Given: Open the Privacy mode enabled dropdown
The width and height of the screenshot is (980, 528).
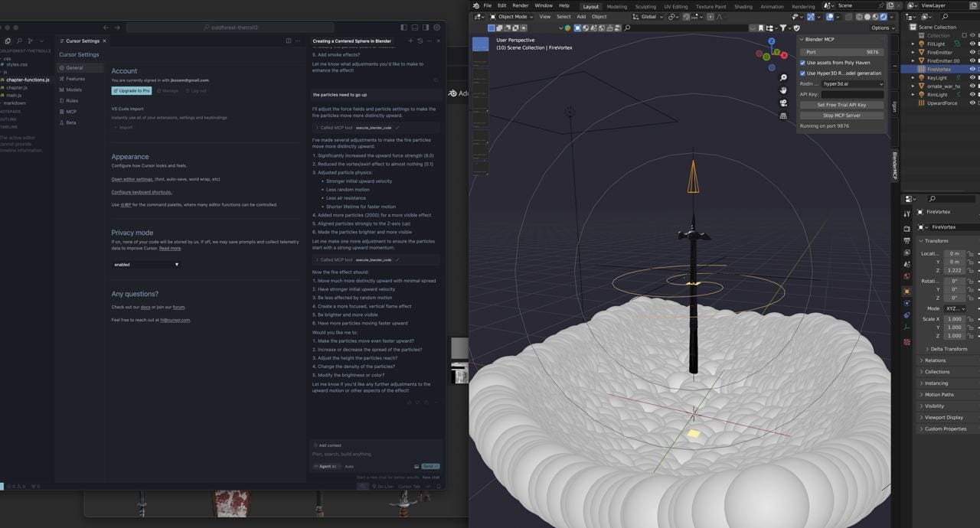Looking at the screenshot, I should [145, 265].
